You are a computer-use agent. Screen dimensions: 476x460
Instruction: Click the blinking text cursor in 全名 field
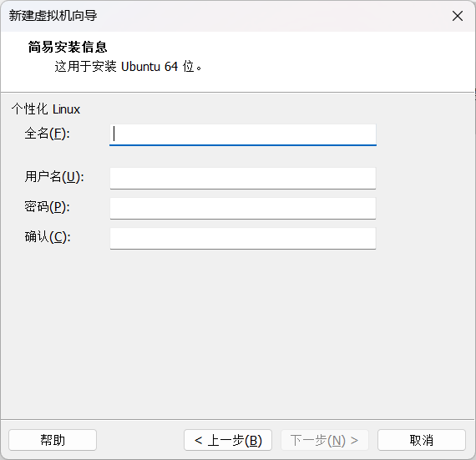114,134
